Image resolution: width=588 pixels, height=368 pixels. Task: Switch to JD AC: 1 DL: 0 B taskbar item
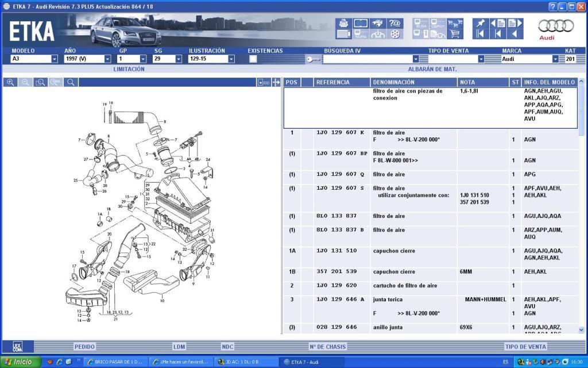(x=246, y=362)
